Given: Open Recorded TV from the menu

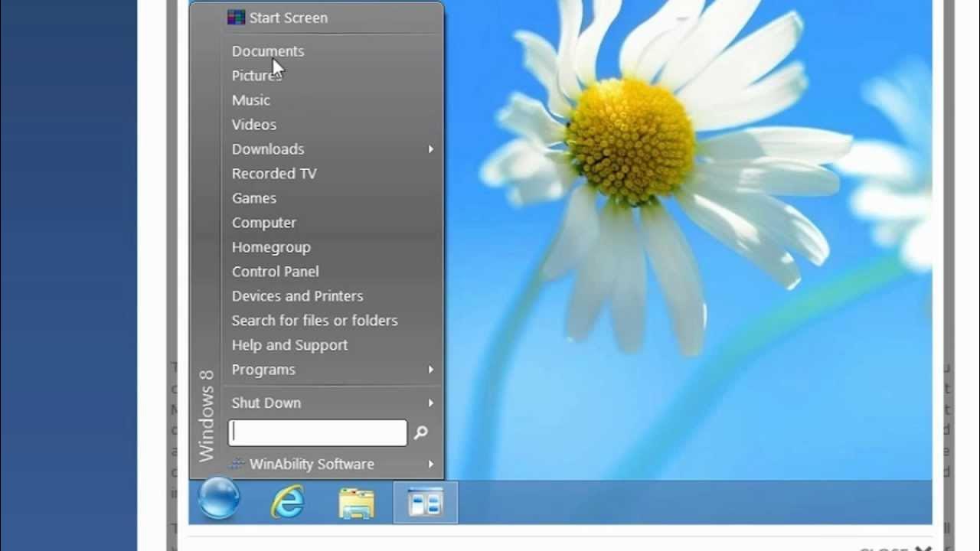Looking at the screenshot, I should pyautogui.click(x=273, y=174).
